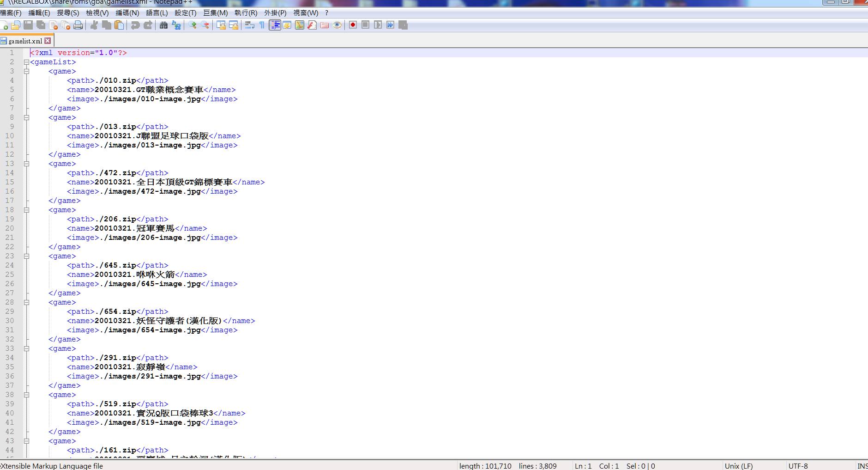Click the Save All icon
868x470 pixels.
tap(41, 25)
